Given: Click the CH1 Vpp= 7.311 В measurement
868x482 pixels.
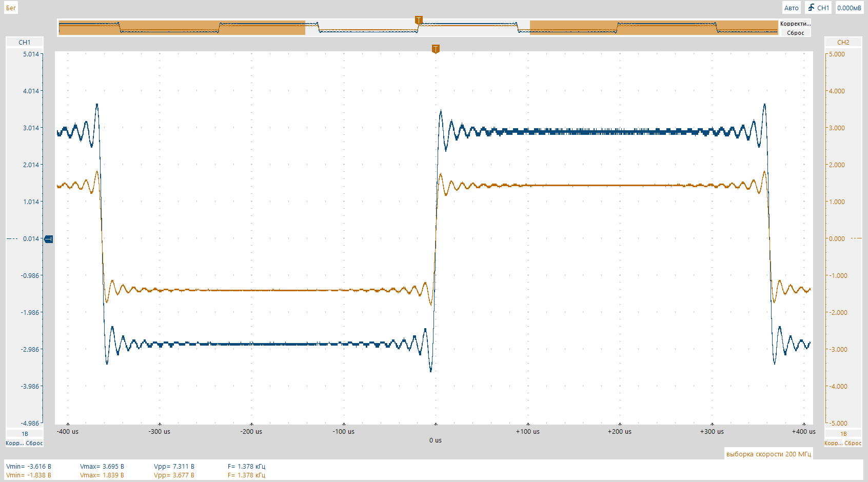Looking at the screenshot, I should 174,466.
